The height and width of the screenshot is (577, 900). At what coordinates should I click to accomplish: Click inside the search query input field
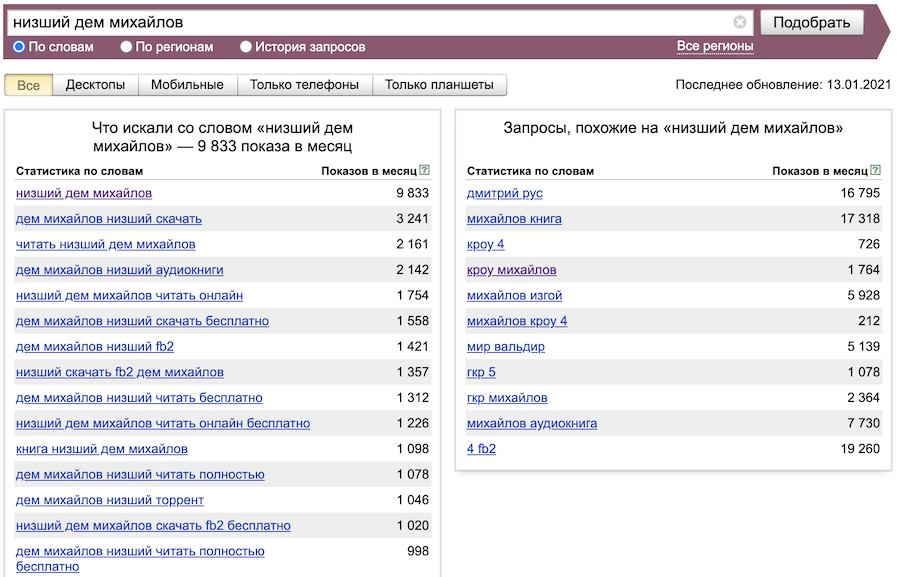[x=370, y=22]
